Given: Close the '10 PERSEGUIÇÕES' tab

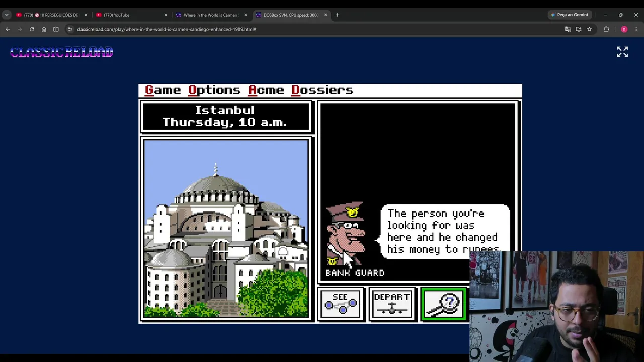Looking at the screenshot, I should tap(86, 15).
